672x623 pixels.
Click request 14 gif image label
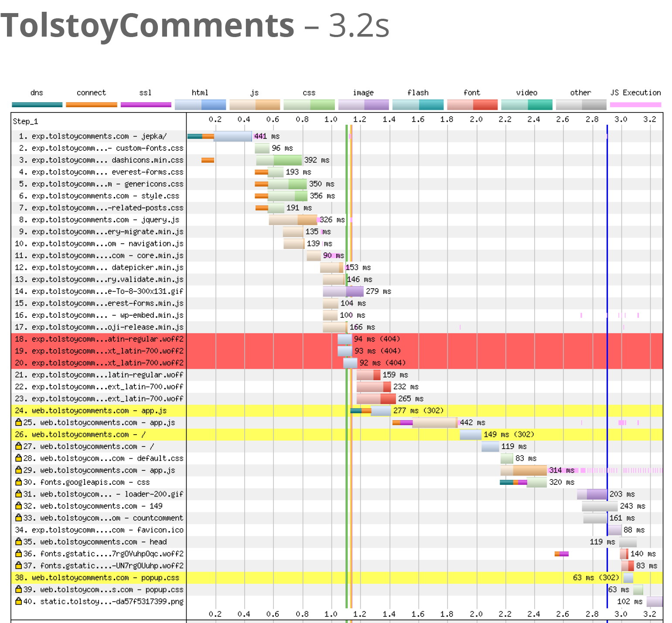coord(99,291)
